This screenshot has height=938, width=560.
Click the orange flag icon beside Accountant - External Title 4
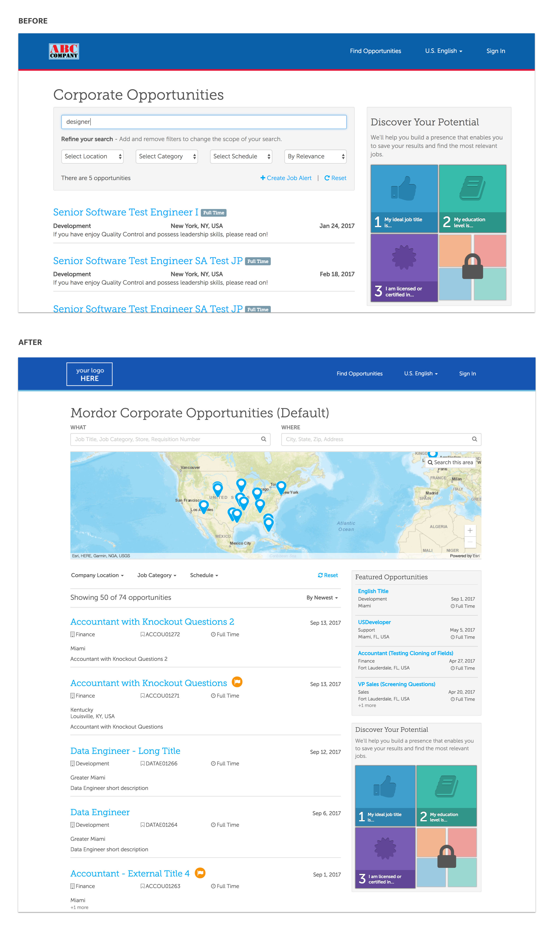[x=200, y=872]
